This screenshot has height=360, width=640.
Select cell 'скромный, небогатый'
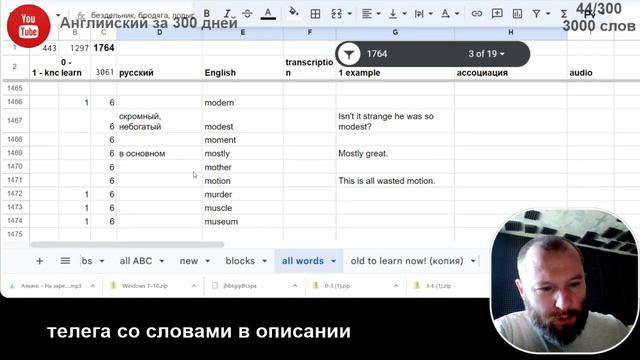pos(159,121)
